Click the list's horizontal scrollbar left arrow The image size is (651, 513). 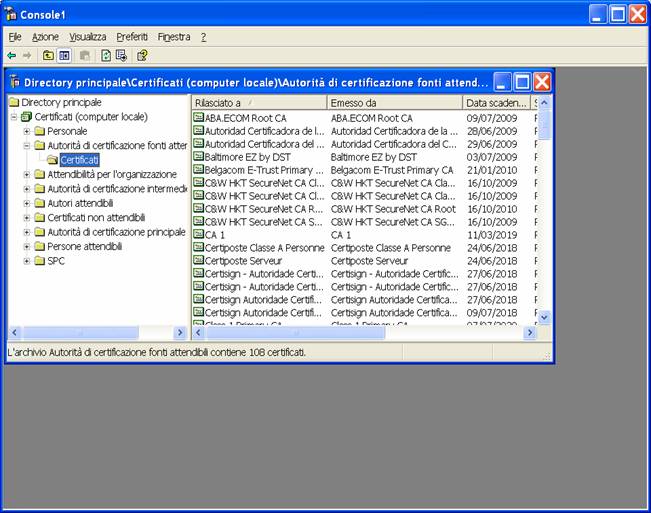tap(198, 332)
